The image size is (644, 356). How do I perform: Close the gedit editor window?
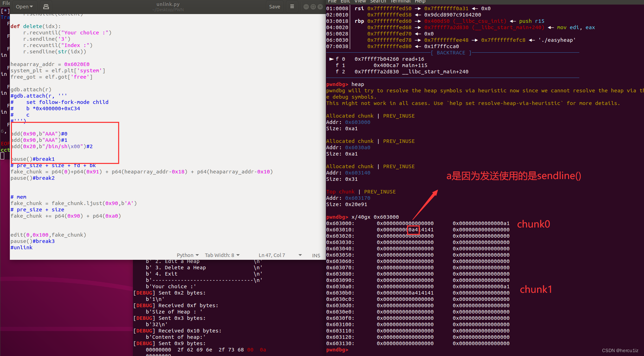click(x=320, y=7)
